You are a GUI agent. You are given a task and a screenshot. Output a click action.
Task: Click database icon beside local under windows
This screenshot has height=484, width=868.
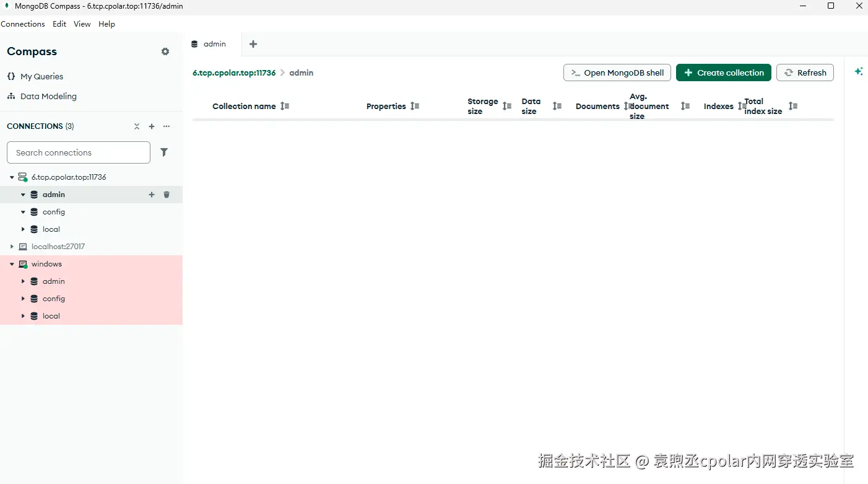click(34, 316)
